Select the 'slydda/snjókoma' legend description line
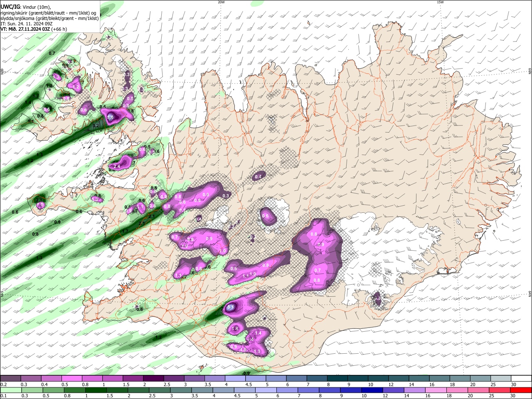The image size is (532, 399). click(x=49, y=18)
